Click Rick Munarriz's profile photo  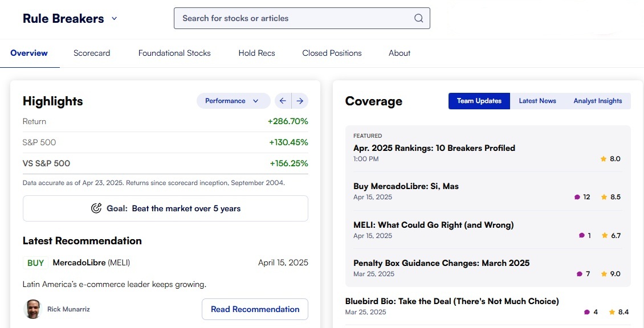[32, 309]
